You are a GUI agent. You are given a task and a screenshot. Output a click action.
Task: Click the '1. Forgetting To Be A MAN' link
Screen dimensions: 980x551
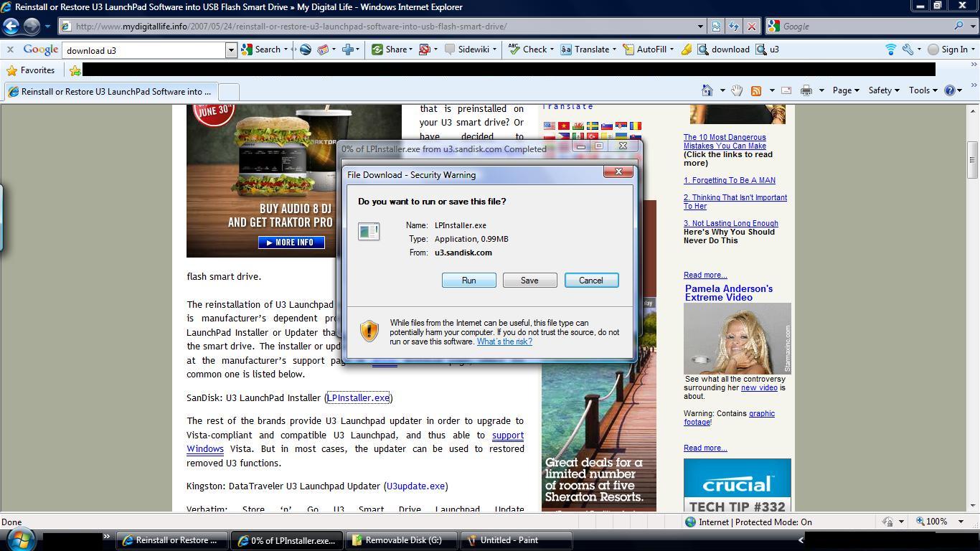point(729,180)
